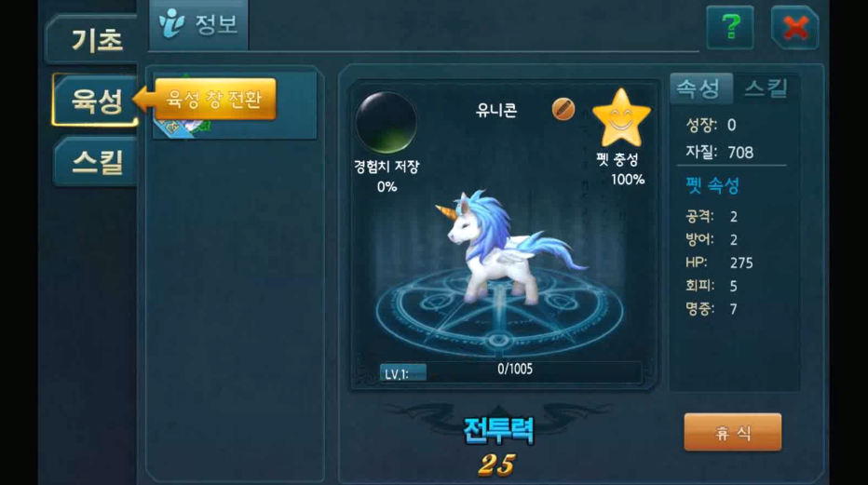
Task: Switch to the 육성 side tab
Action: [x=95, y=101]
